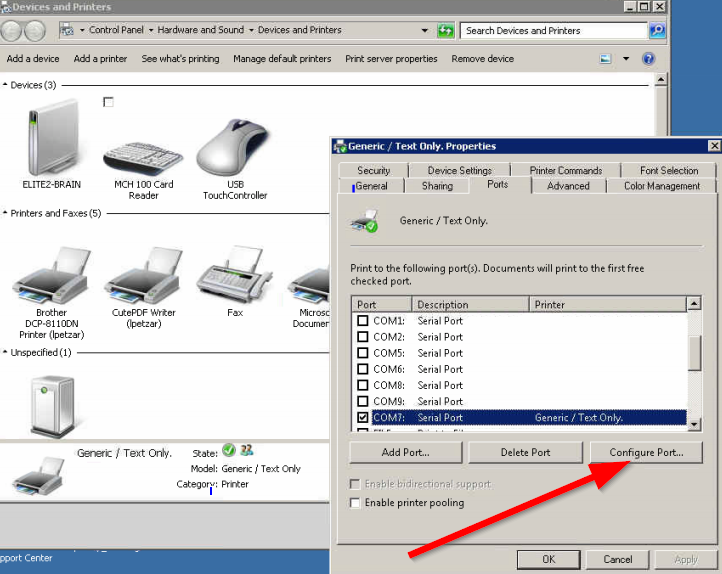Click the search magnifier icon
The width and height of the screenshot is (722, 574).
[x=657, y=31]
